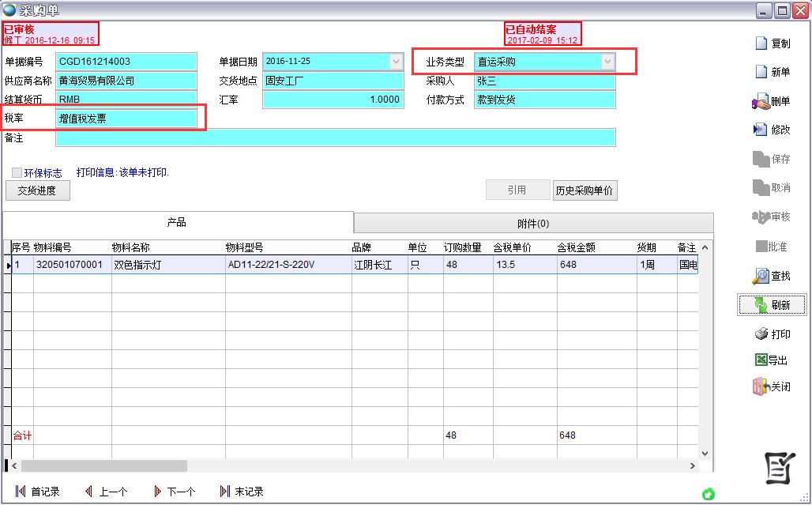Screen dimensions: 812x505
Task: Open 历史采购单价 history prices
Action: tap(585, 190)
